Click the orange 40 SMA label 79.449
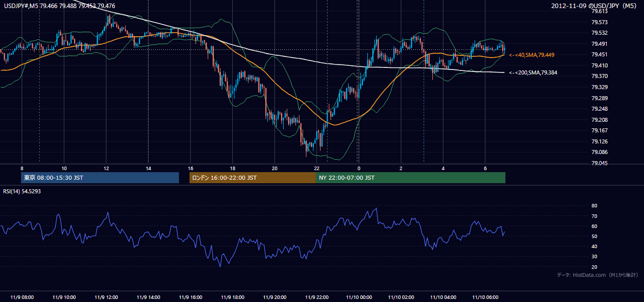This screenshot has height=302, width=644. (532, 55)
